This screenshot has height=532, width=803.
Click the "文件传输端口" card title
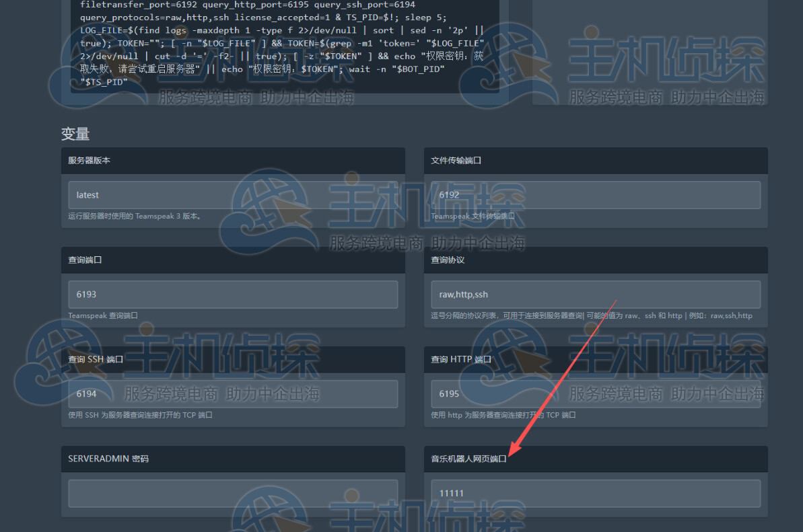456,161
